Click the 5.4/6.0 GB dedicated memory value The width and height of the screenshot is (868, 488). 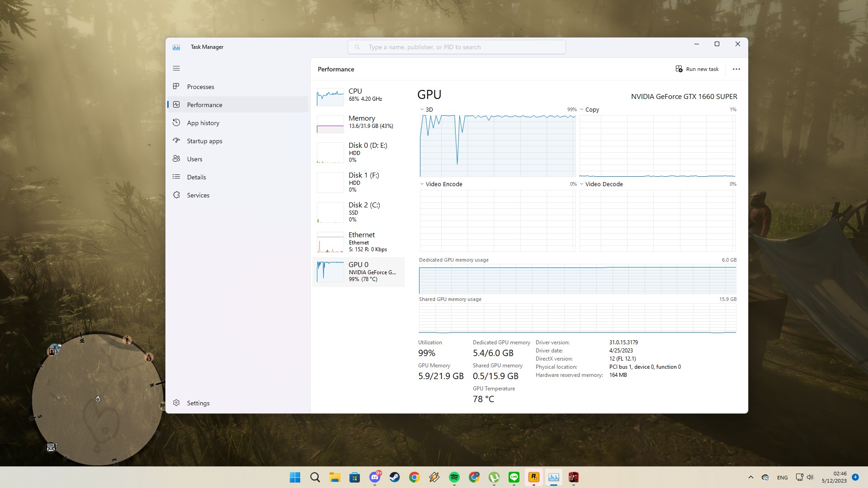click(493, 353)
